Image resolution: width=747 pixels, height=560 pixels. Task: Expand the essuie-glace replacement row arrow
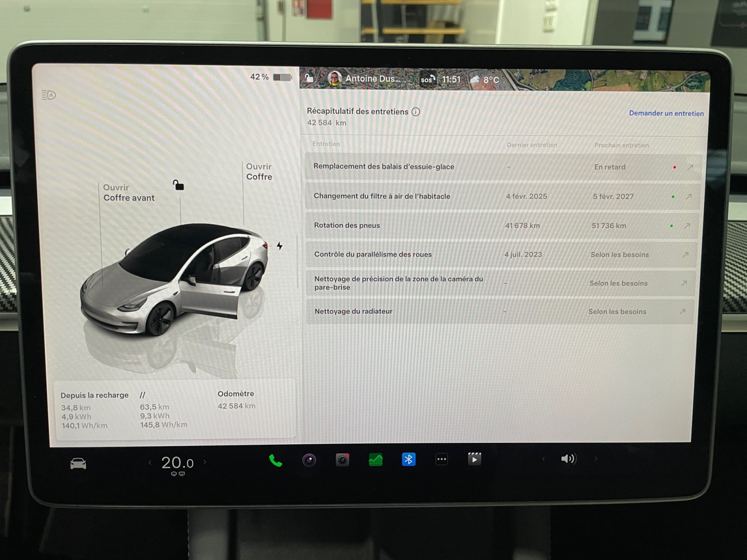(690, 167)
